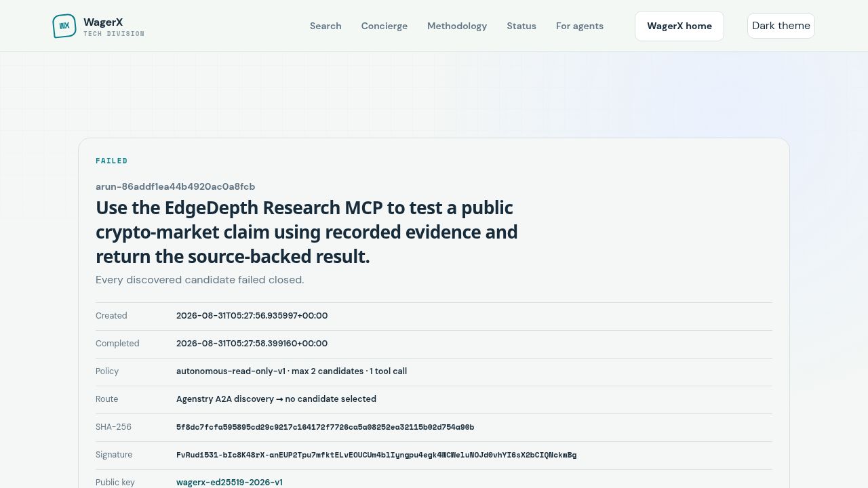Image resolution: width=868 pixels, height=488 pixels.
Task: Click the SHA-256 row label
Action: pyautogui.click(x=113, y=427)
